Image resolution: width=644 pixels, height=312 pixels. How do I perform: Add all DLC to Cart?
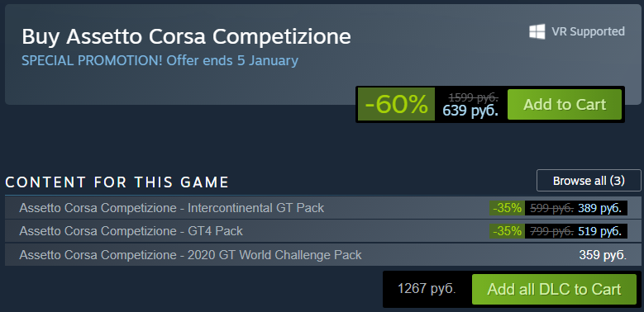tap(554, 290)
